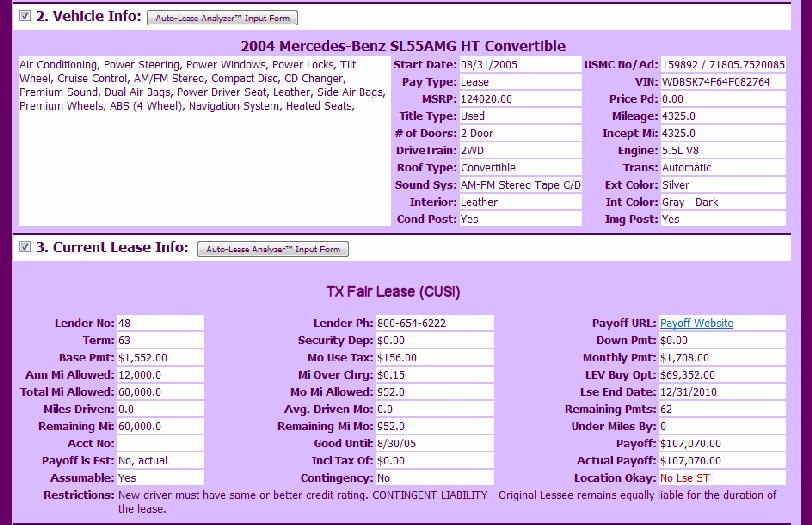Image resolution: width=812 pixels, height=525 pixels.
Task: Click the DriveTrain value 2WD
Action: 520,150
